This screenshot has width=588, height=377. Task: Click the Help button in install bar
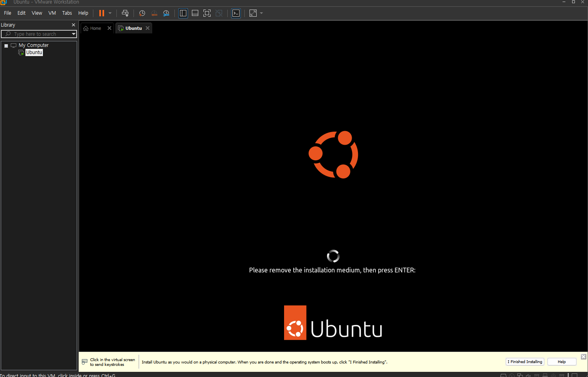pos(562,362)
